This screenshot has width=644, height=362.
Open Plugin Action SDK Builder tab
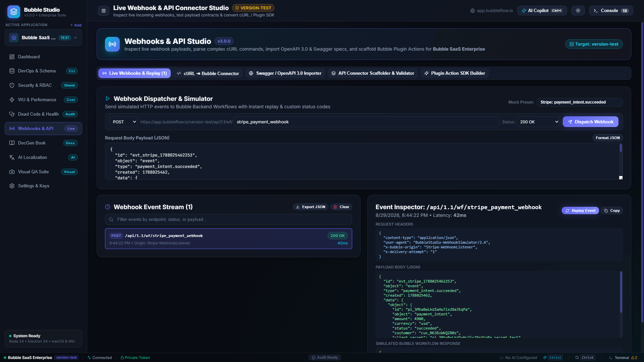(x=454, y=73)
